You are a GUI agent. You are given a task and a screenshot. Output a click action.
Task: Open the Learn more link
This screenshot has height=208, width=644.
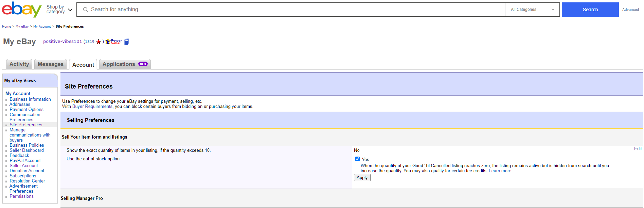[x=500, y=171]
